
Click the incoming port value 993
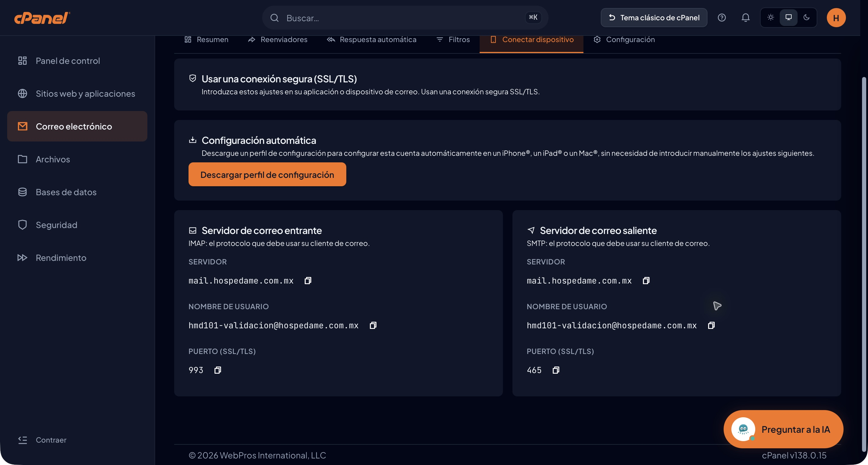[196, 370]
